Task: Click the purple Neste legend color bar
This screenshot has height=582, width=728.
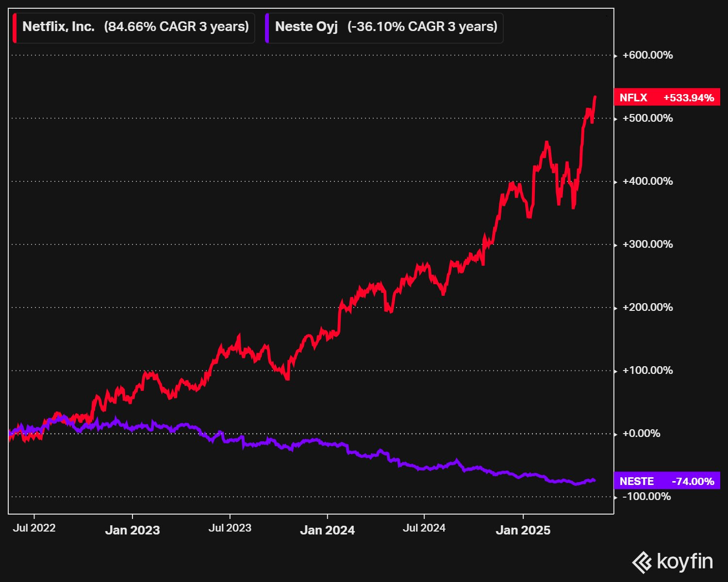Action: tap(267, 28)
